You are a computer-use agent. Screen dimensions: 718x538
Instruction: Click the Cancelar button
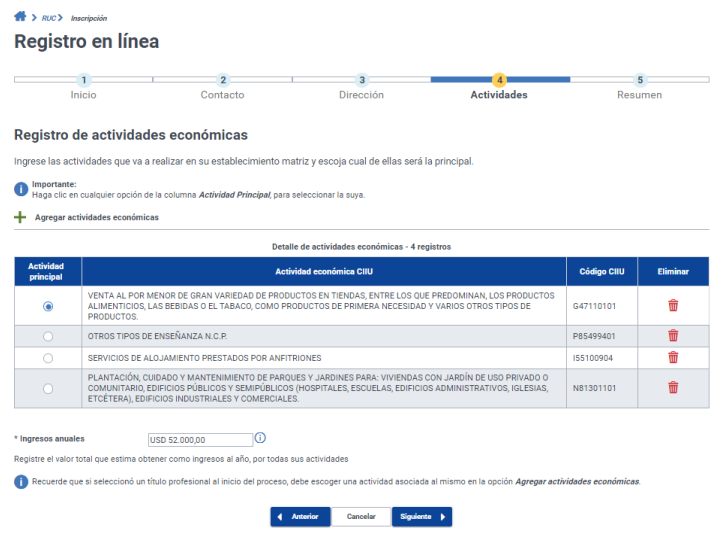(361, 516)
